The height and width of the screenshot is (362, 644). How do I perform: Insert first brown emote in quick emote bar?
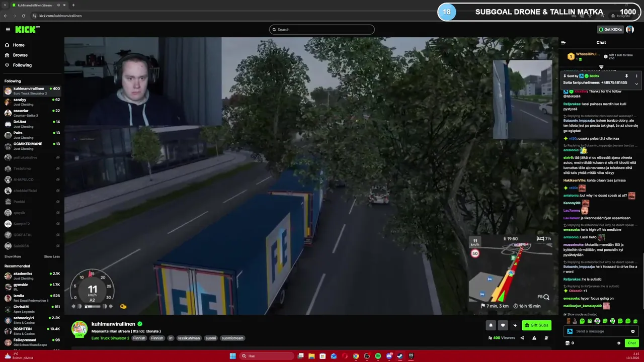(x=568, y=321)
